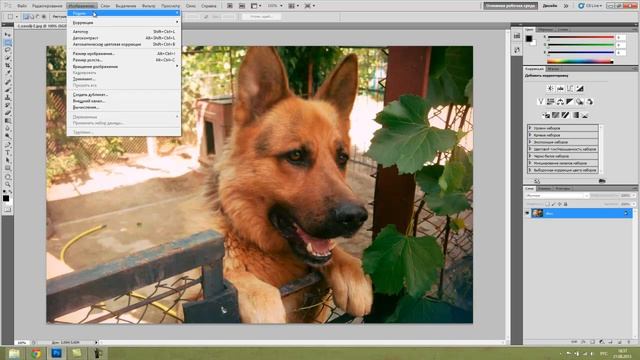Launch Bridge from the application bar
Viewport: 640px width, 360px height.
[x=230, y=6]
